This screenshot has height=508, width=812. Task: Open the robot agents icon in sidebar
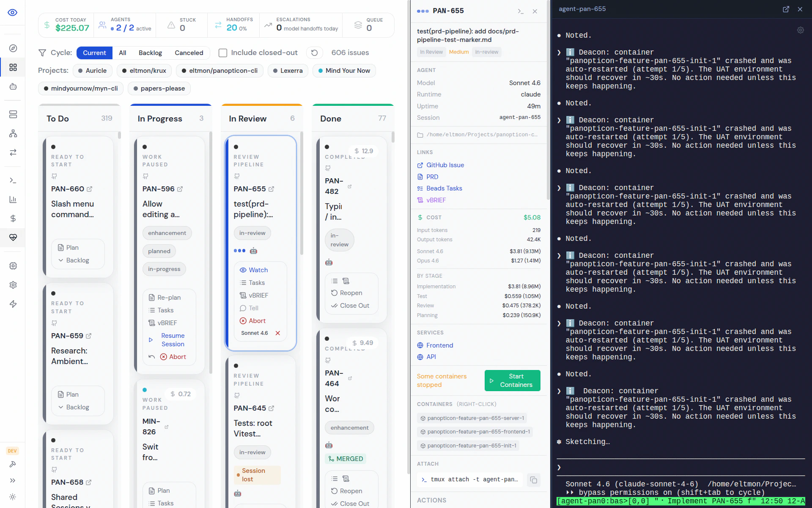pos(13,86)
